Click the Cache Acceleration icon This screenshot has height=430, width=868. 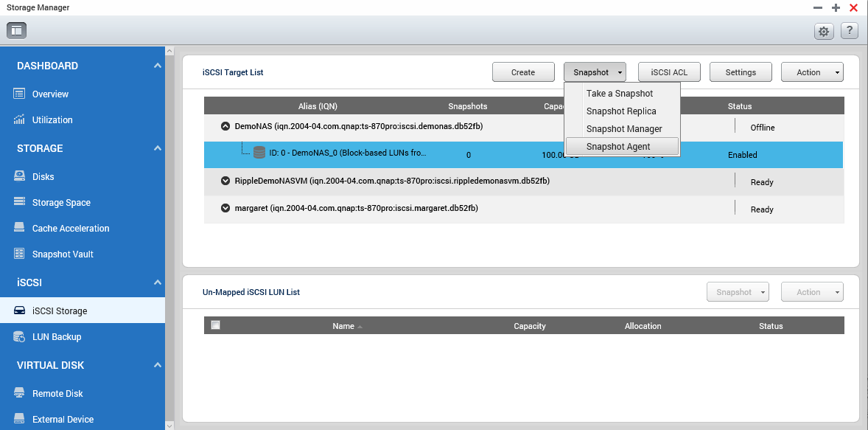coord(19,228)
